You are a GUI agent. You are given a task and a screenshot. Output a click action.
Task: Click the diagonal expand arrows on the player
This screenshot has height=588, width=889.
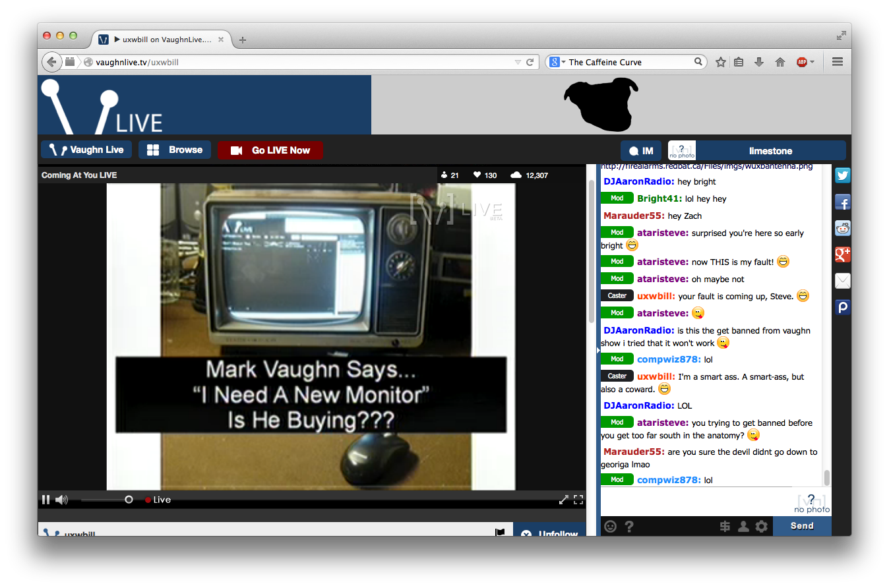pyautogui.click(x=564, y=500)
